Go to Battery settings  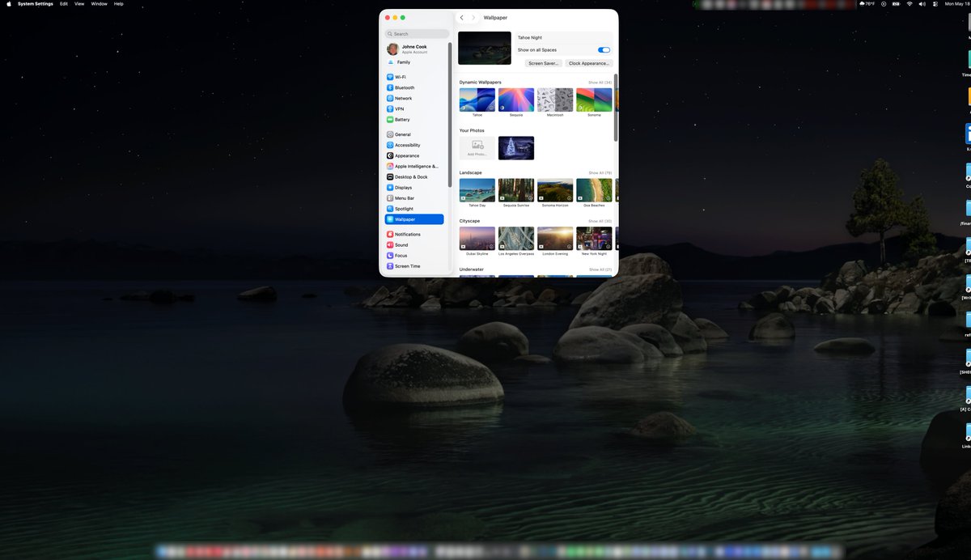[x=414, y=119]
